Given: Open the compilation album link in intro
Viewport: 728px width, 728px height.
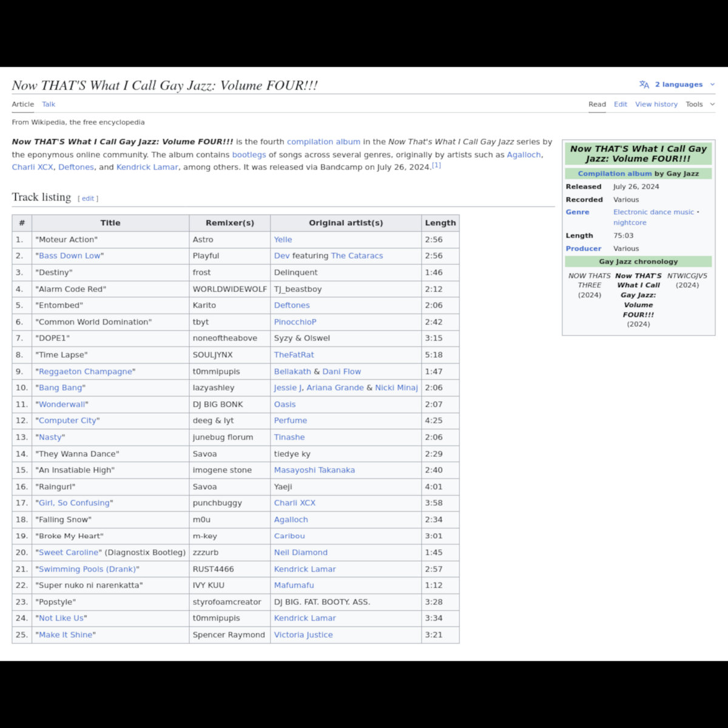Looking at the screenshot, I should (323, 142).
